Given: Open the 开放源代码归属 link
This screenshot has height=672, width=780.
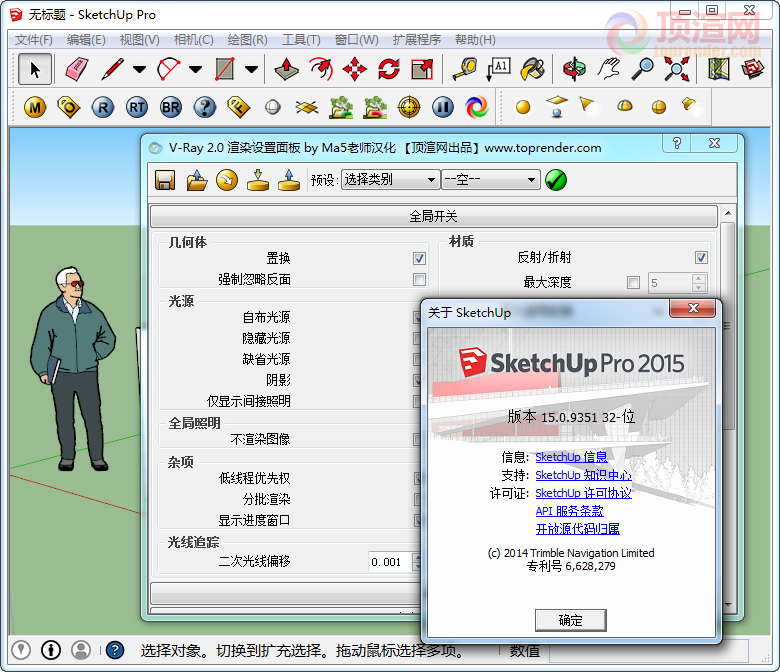Looking at the screenshot, I should pos(578,529).
